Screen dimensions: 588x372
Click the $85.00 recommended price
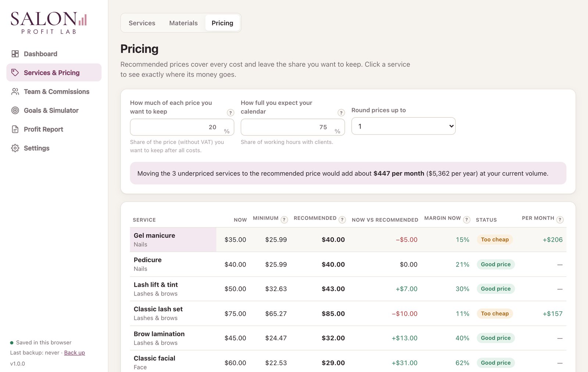point(333,313)
